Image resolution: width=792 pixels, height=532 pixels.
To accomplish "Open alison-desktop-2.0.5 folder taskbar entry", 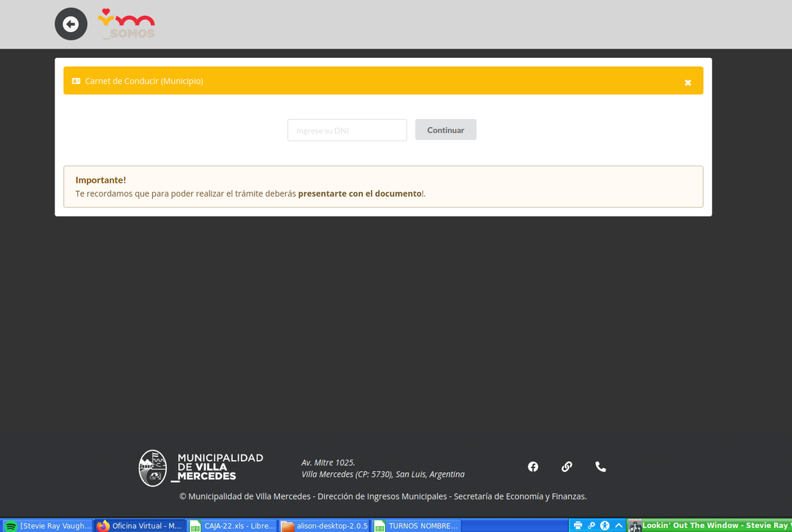I will coord(325,526).
